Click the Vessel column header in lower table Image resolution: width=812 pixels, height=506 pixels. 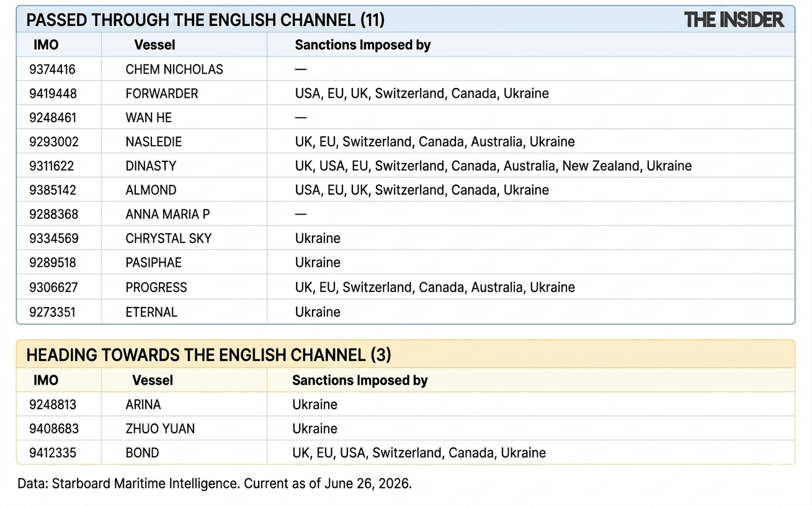tap(153, 381)
